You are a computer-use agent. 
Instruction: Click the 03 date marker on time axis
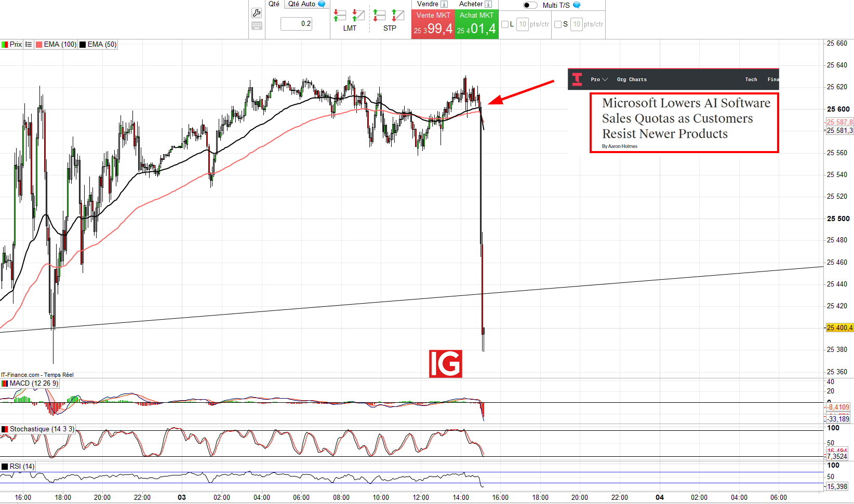[x=182, y=497]
